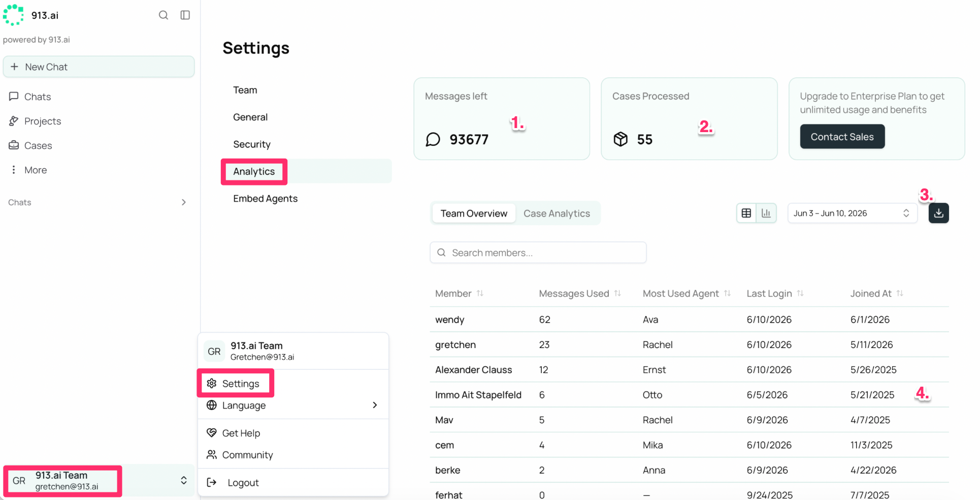This screenshot has width=980, height=500.
Task: Click the three-dot More icon
Action: click(14, 169)
